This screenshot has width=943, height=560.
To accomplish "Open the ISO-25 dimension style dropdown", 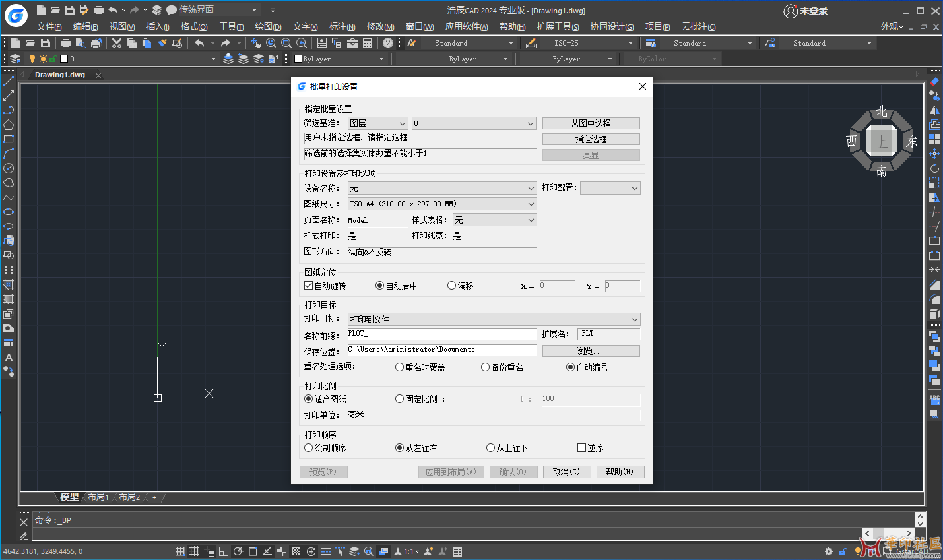I will tap(589, 43).
